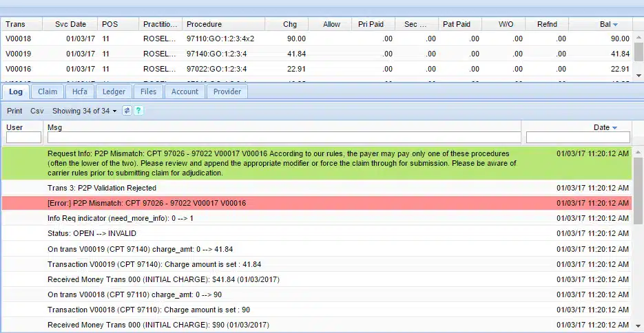Switch to the Provider tab
The image size is (644, 333).
tap(227, 92)
